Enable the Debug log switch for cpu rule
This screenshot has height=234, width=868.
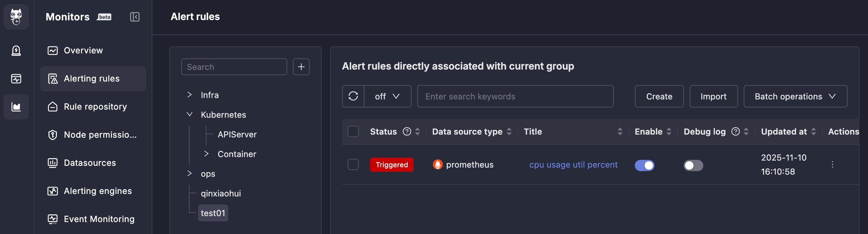693,165
